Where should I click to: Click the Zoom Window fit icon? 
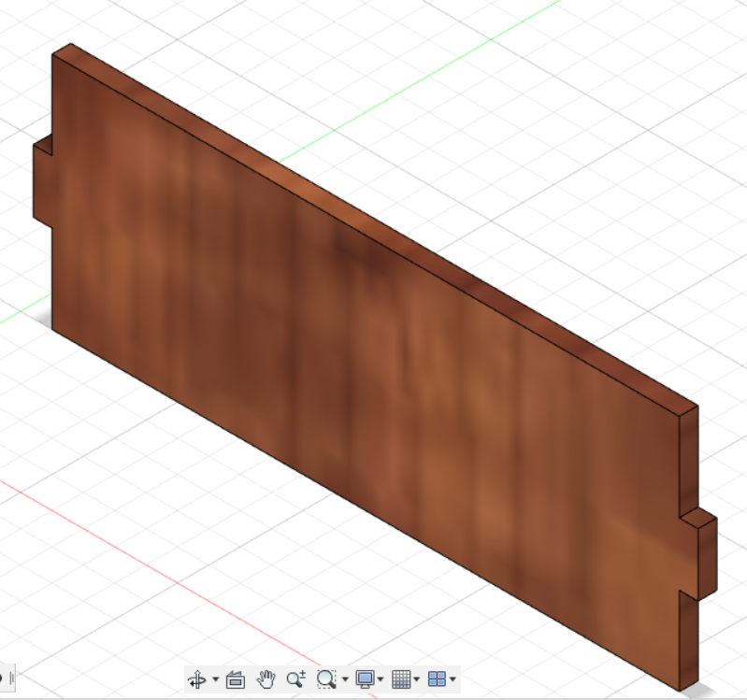point(326,679)
